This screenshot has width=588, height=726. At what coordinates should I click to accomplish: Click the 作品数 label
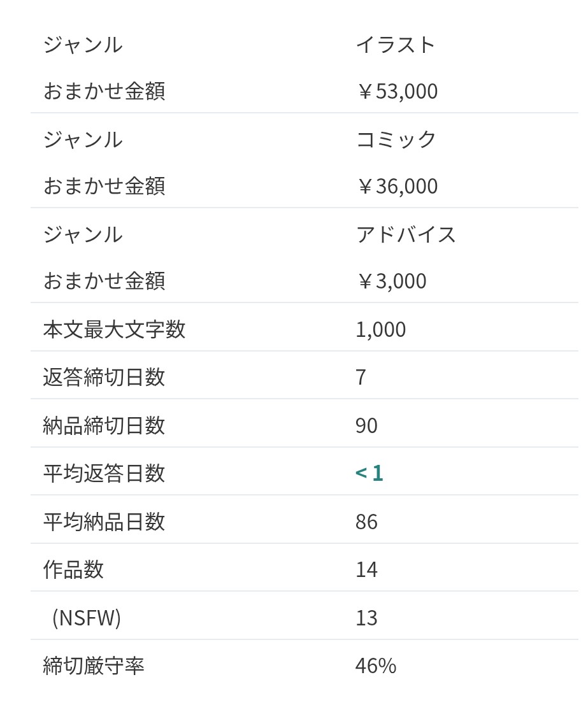click(73, 569)
